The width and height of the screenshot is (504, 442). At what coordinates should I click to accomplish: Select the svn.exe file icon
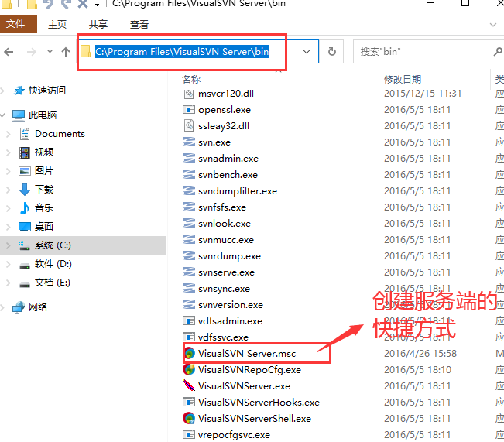(x=189, y=142)
